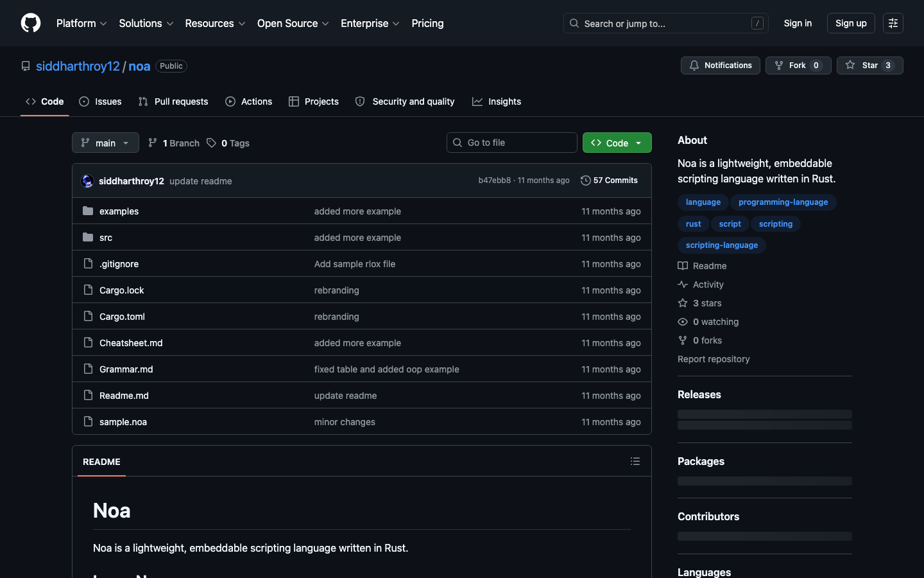Open the README outline icon
Screen dimensions: 924x578
point(635,461)
